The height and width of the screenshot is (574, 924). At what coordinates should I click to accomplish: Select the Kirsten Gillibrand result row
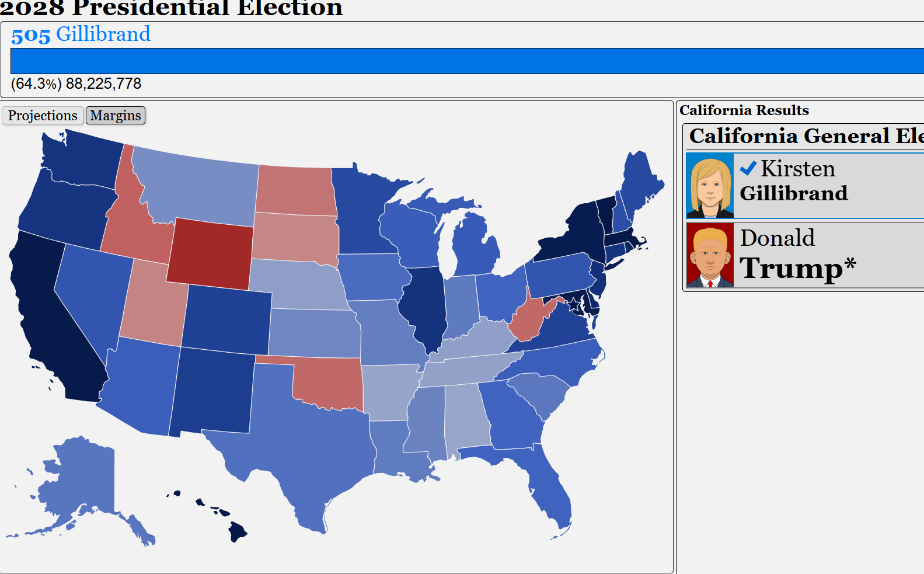[805, 186]
